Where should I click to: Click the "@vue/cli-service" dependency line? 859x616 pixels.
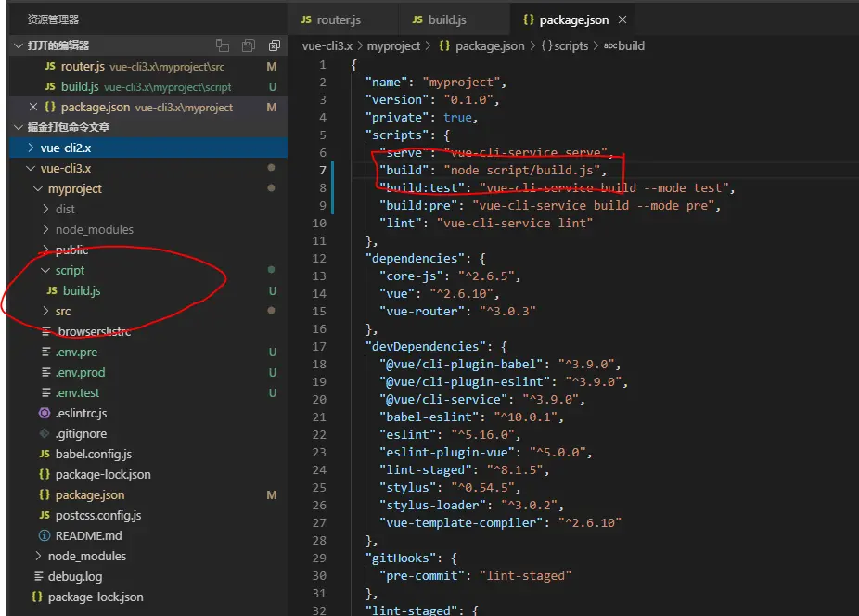482,400
